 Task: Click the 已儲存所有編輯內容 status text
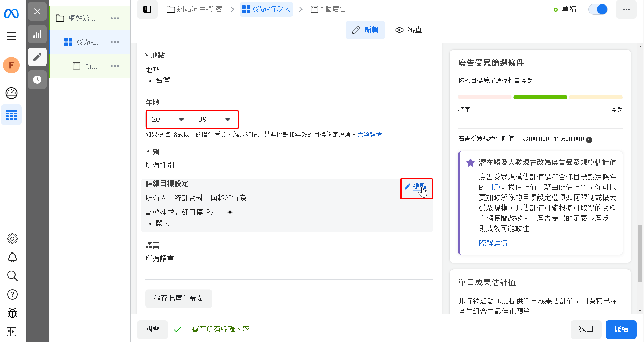217,330
